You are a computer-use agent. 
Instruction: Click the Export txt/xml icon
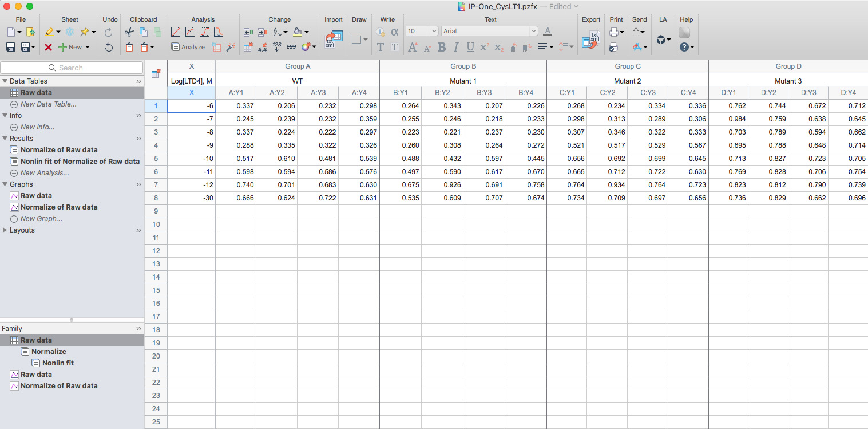[x=590, y=40]
